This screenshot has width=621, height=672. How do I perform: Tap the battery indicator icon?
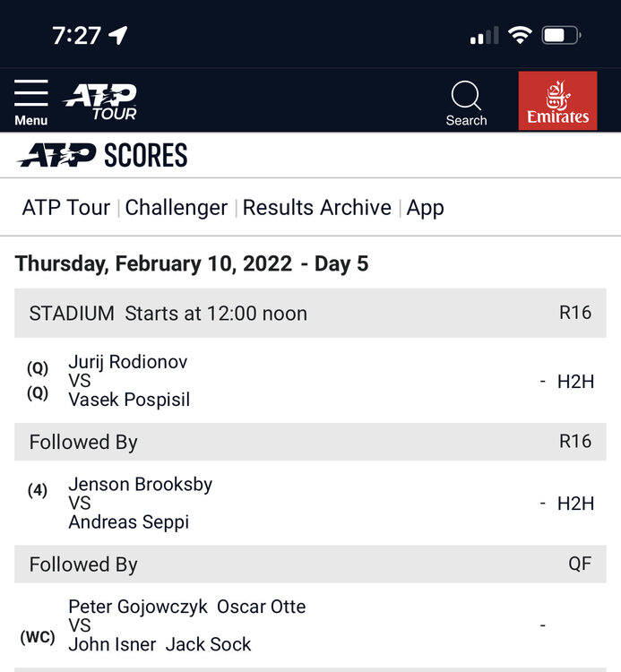[562, 36]
